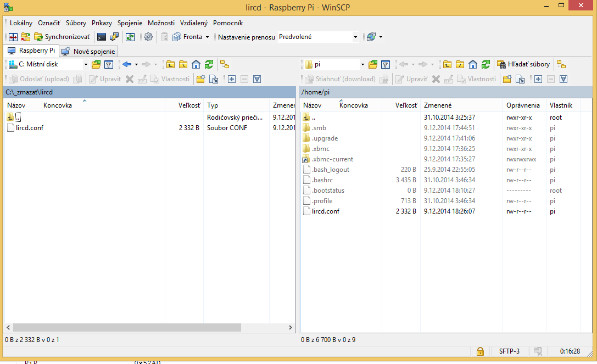
Task: Open the Vzdialený menu
Action: tap(194, 23)
